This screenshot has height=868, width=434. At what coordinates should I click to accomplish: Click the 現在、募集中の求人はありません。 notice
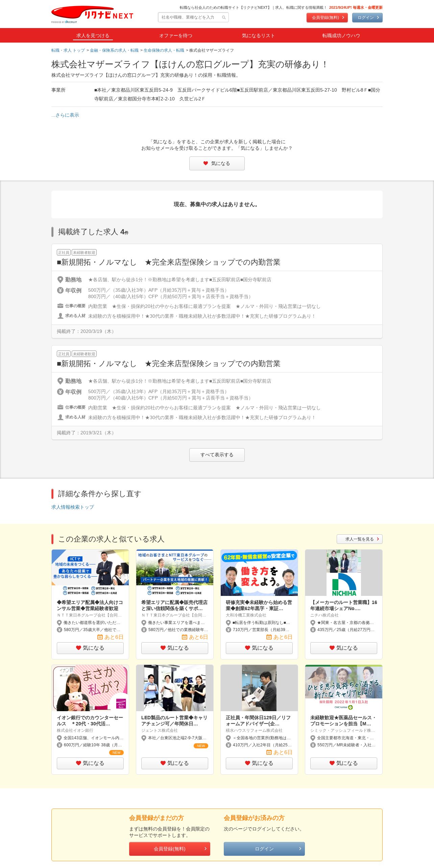[x=216, y=204]
